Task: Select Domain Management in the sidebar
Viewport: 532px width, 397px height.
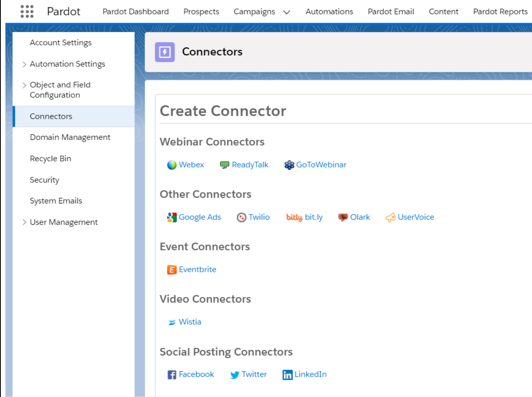Action: 70,137
